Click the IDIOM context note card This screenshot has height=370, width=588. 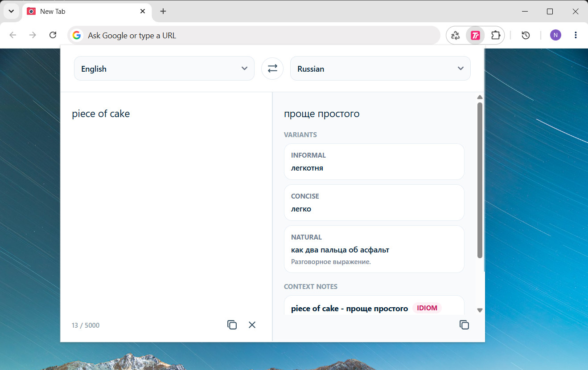[374, 305]
